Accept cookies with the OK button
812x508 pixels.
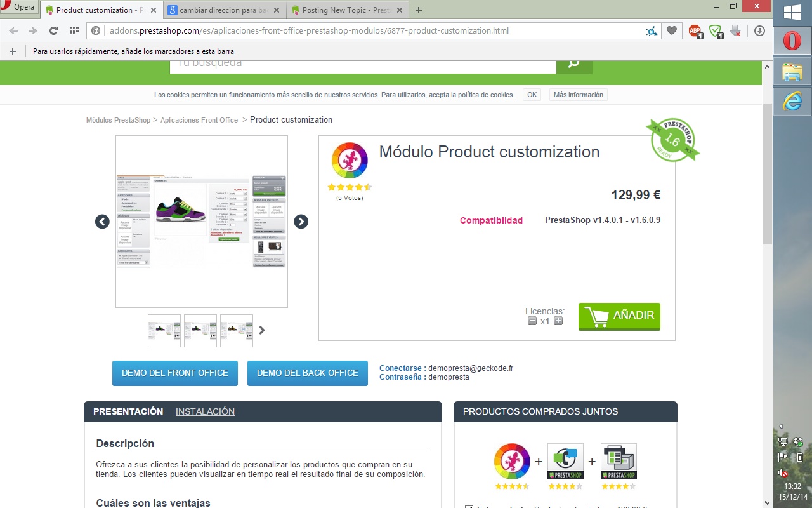532,95
